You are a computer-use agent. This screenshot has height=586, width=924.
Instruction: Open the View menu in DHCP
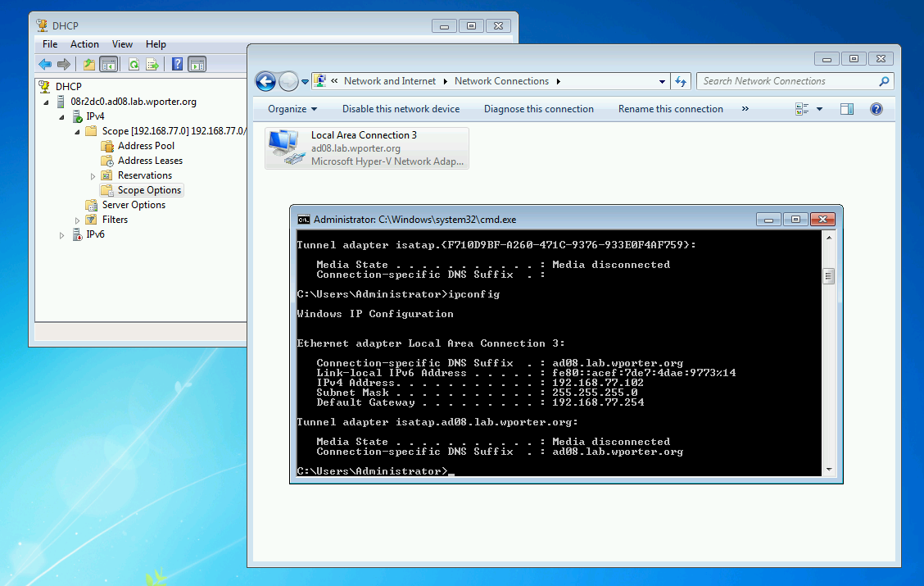122,44
